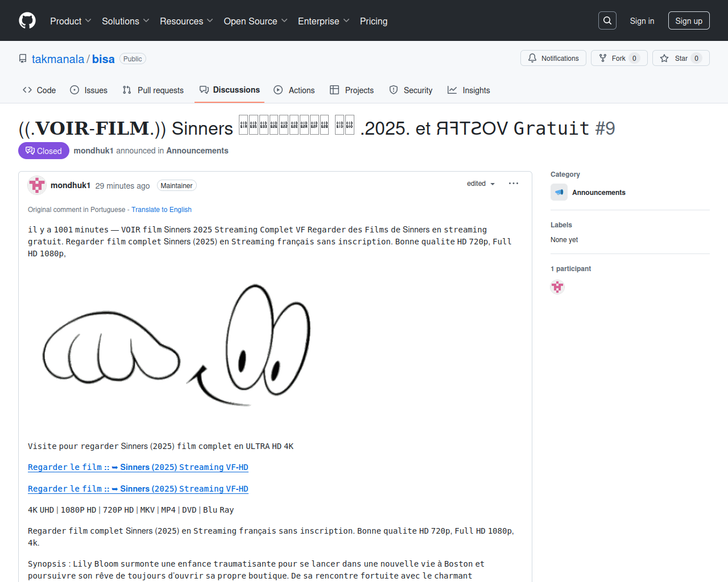The width and height of the screenshot is (728, 582).
Task: Click the Pull requests icon
Action: pos(127,90)
